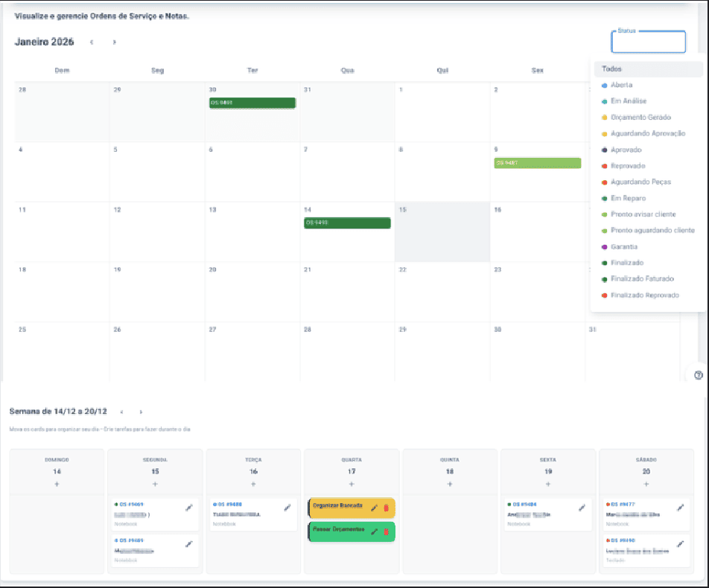The image size is (709, 588).
Task: Show the previous week in the weekly board
Action: (121, 412)
